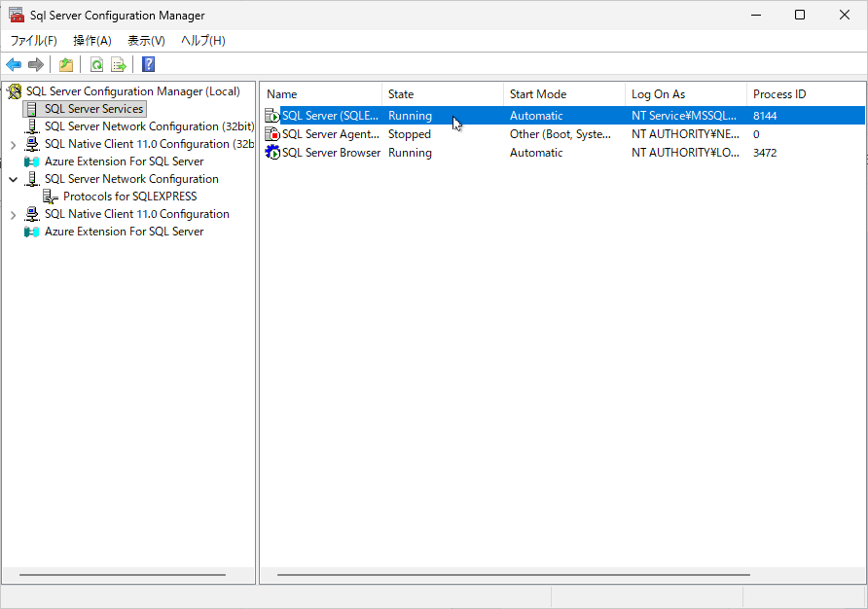Click the left pane horizontal scrollbar

click(122, 574)
